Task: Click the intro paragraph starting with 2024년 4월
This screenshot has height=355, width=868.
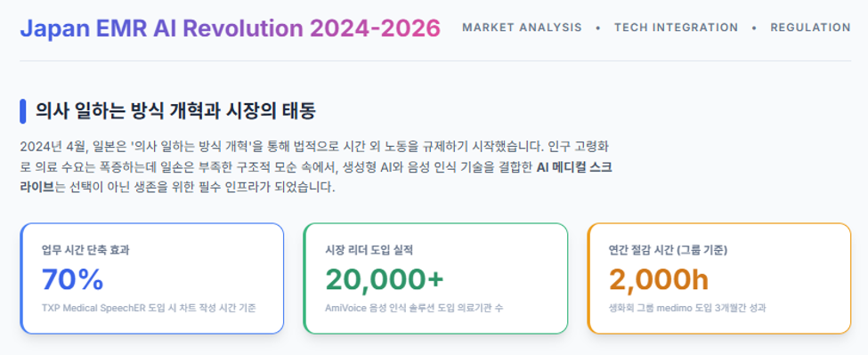Action: pos(316,167)
